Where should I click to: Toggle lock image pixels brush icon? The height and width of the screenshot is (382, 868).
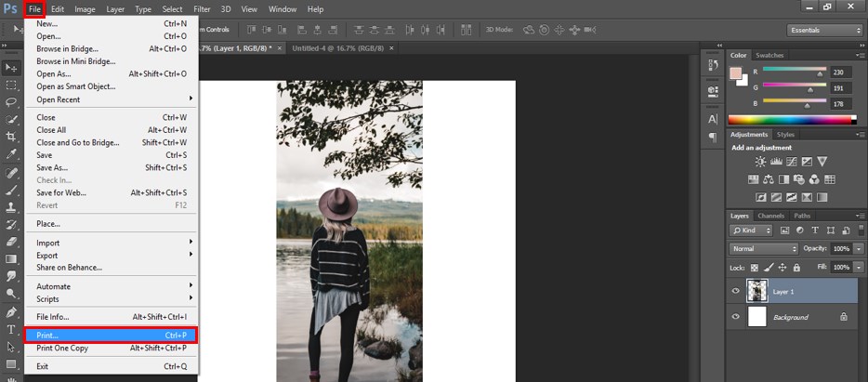pos(769,268)
